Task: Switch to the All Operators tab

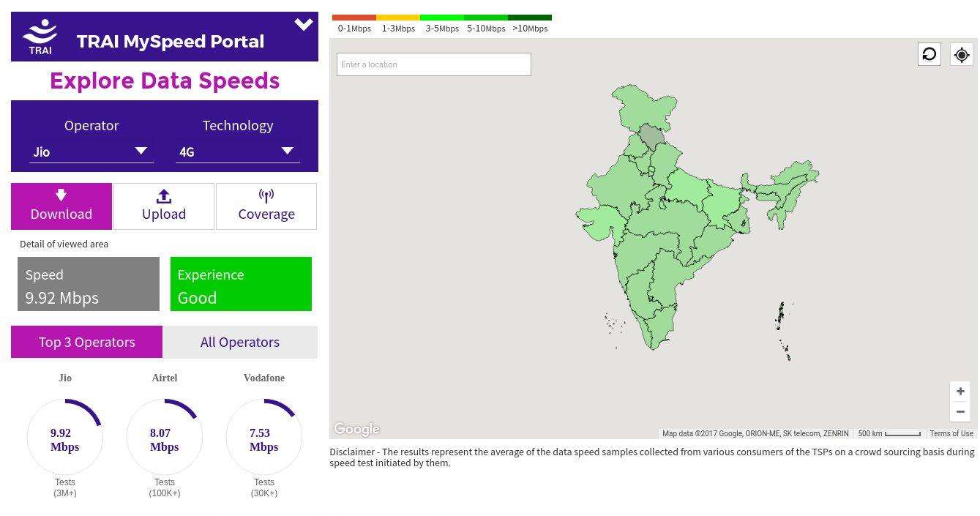Action: point(240,342)
